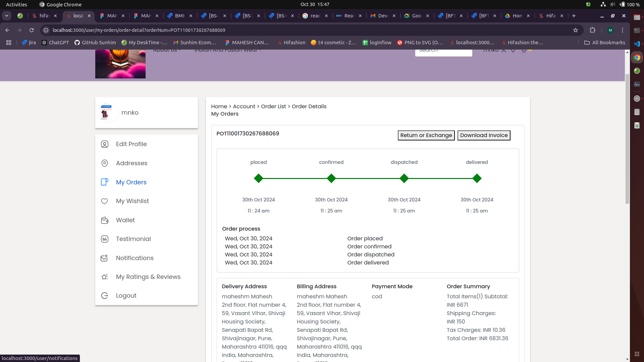Click the page vertical scrollbar thumb
Screen dimensions: 644x362
[627, 139]
